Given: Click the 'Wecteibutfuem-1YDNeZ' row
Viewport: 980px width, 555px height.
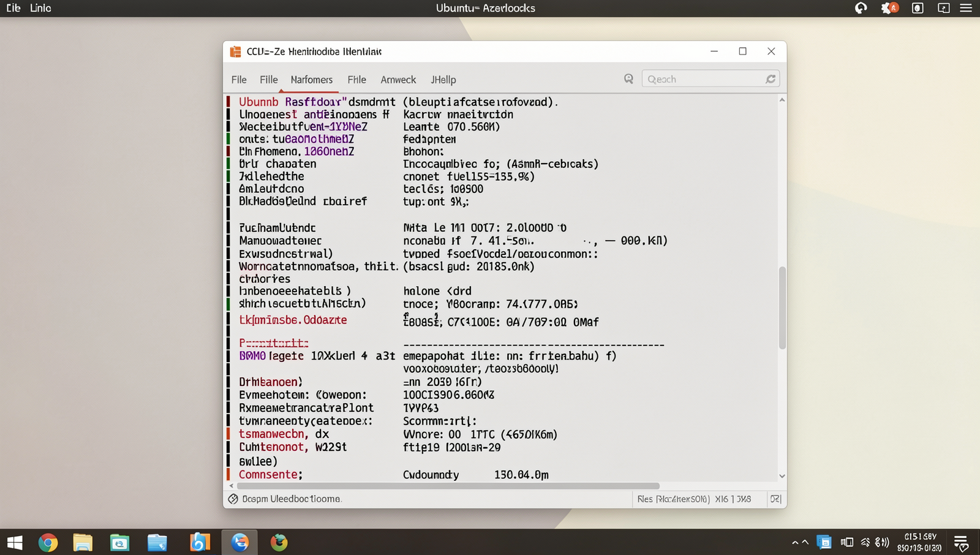Looking at the screenshot, I should coord(303,127).
